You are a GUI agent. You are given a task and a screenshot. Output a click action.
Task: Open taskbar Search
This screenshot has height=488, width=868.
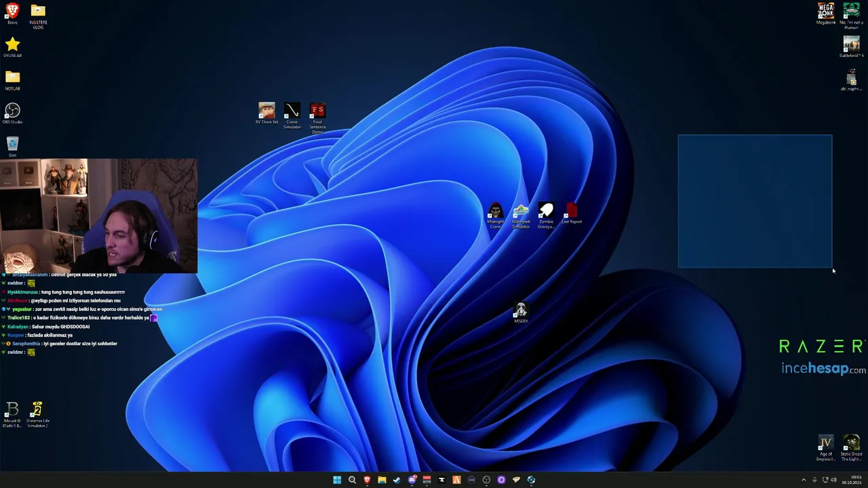352,480
